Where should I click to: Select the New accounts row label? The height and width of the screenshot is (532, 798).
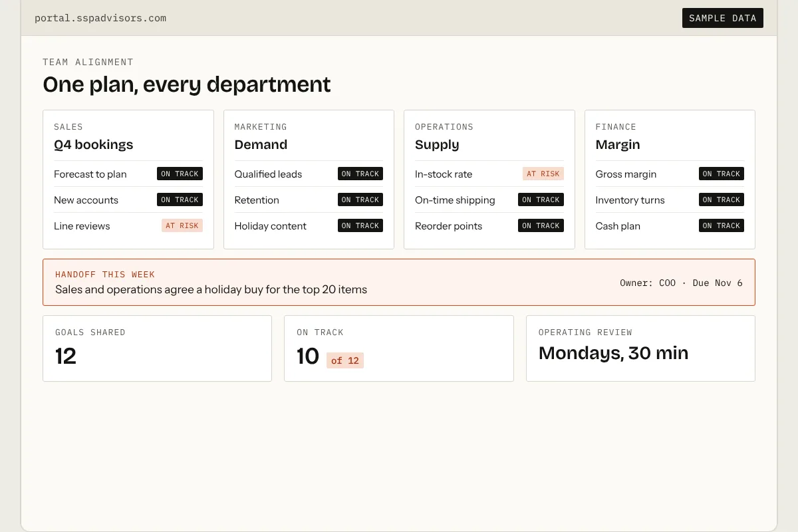click(86, 199)
